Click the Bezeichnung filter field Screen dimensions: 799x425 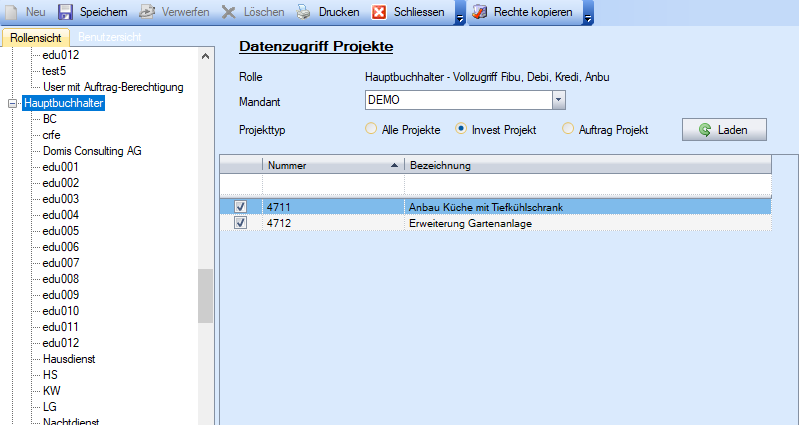coord(588,184)
